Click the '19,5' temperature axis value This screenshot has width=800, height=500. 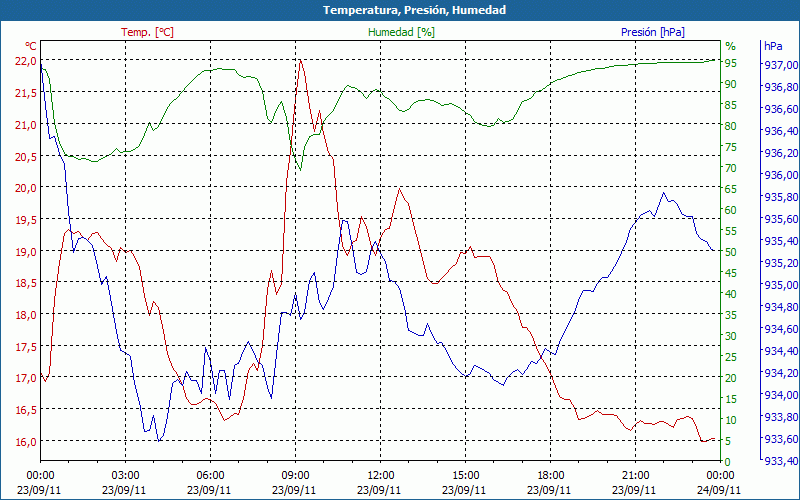click(26, 219)
